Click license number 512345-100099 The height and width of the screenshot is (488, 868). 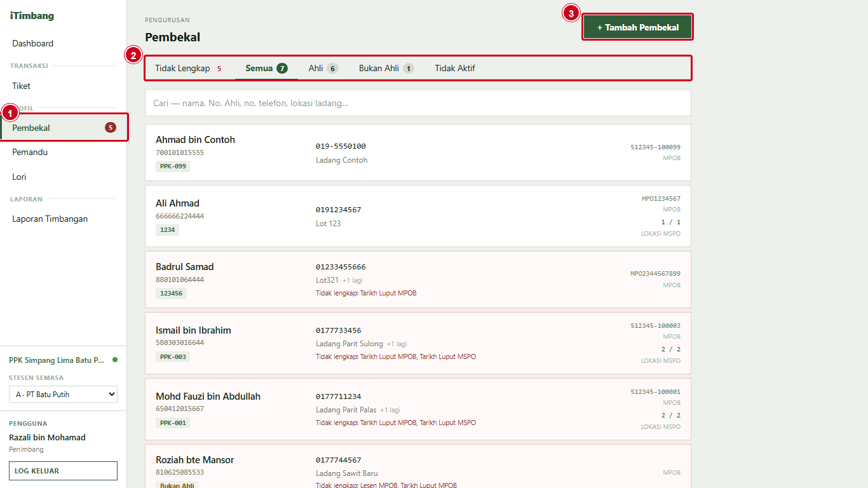click(655, 147)
